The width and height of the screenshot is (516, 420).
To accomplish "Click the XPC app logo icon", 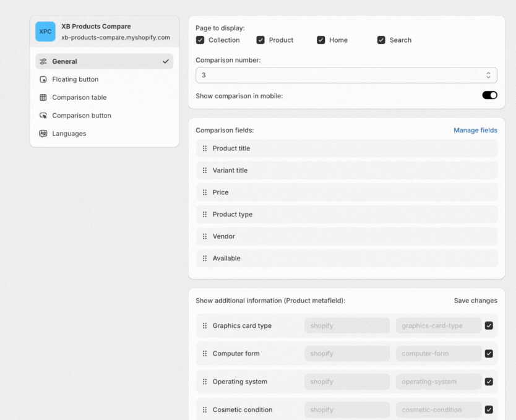I will tap(45, 32).
